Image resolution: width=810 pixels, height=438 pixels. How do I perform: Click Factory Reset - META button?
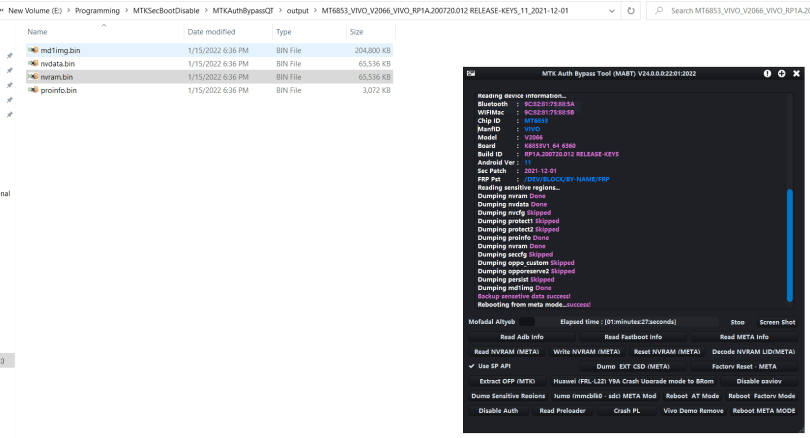pyautogui.click(x=744, y=366)
